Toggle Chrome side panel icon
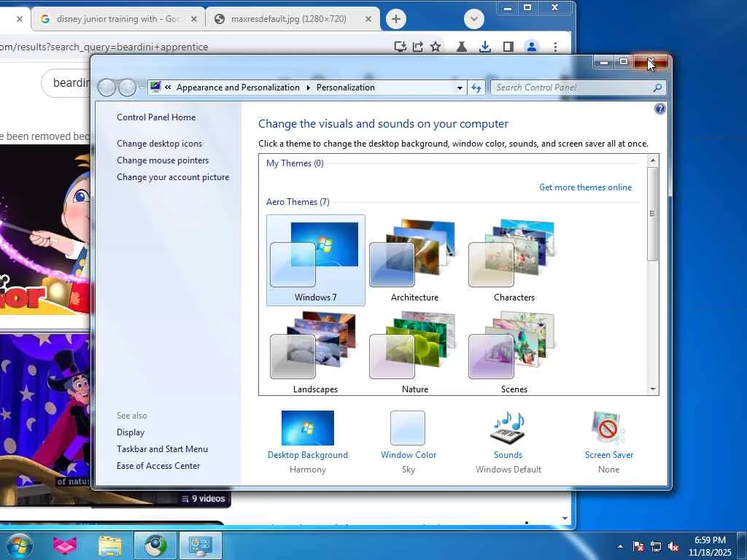The height and width of the screenshot is (560, 747). [508, 47]
